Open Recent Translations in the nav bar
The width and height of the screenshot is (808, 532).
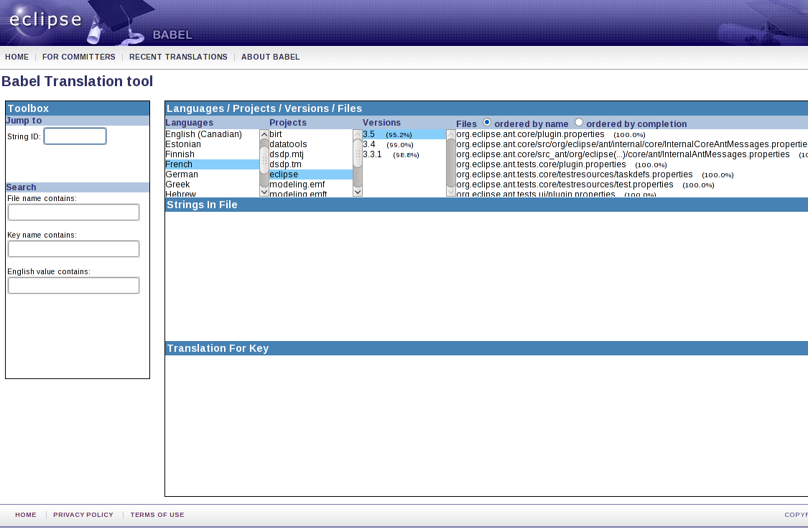click(x=178, y=57)
